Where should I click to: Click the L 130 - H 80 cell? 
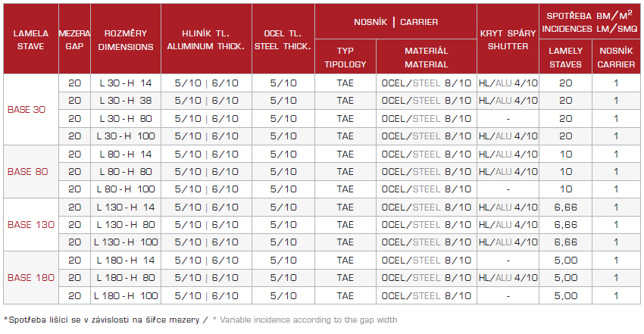coord(126,224)
